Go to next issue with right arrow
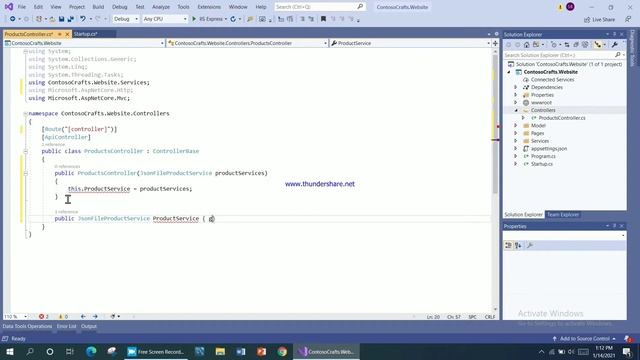 coord(95,316)
